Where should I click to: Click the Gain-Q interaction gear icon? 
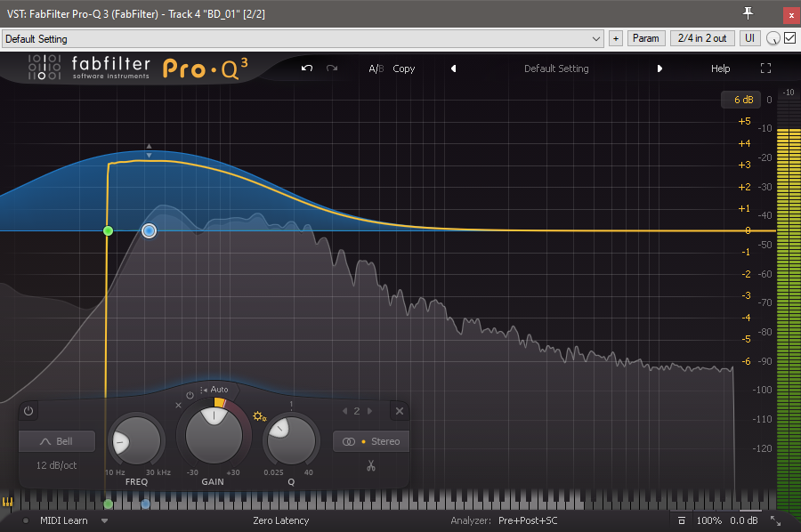point(260,416)
